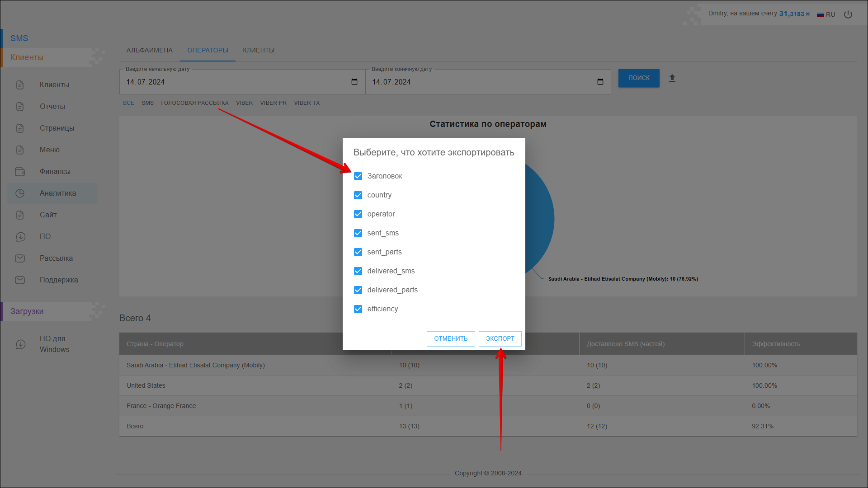Uncheck the delivered_sms checkbox
The image size is (868, 488).
[358, 271]
